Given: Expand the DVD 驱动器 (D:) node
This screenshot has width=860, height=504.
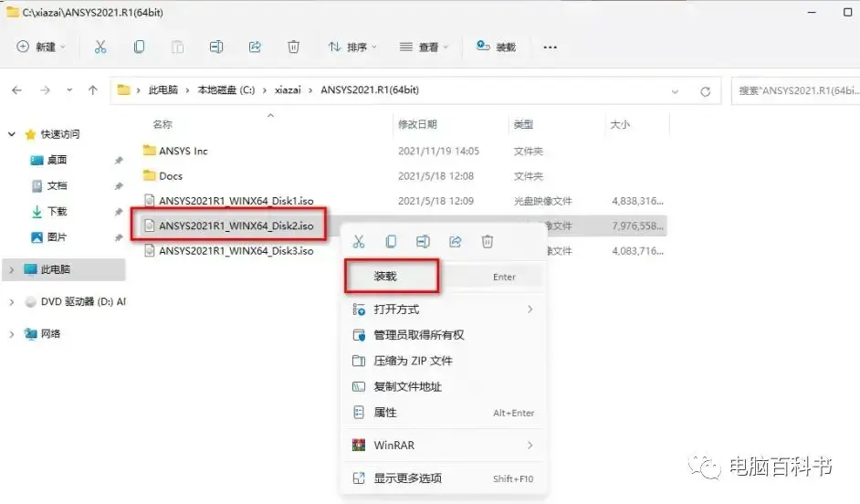Looking at the screenshot, I should [12, 301].
